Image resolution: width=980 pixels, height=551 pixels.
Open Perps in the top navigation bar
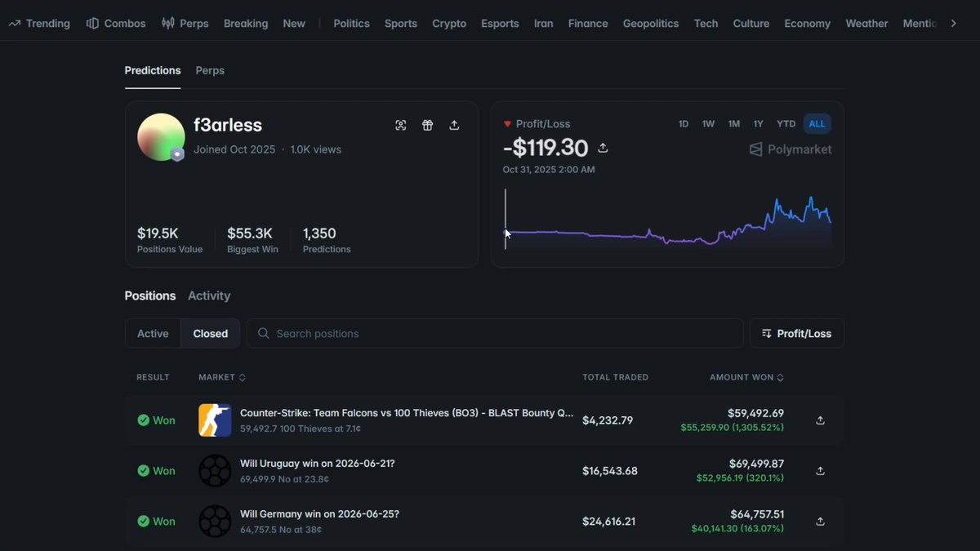185,24
